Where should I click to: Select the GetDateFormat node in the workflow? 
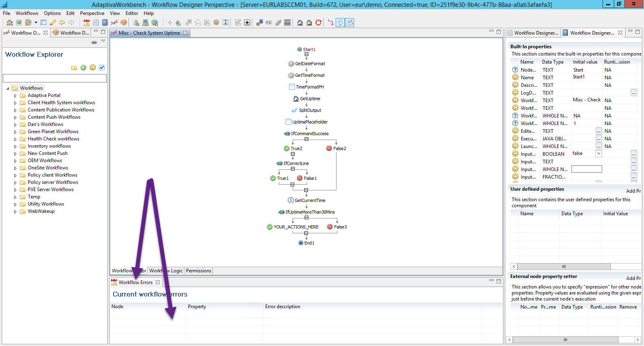[306, 64]
